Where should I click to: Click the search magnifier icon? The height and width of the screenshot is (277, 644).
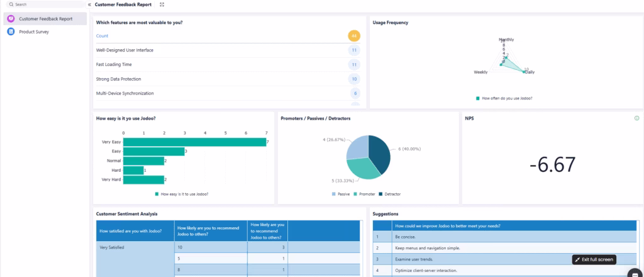click(11, 4)
